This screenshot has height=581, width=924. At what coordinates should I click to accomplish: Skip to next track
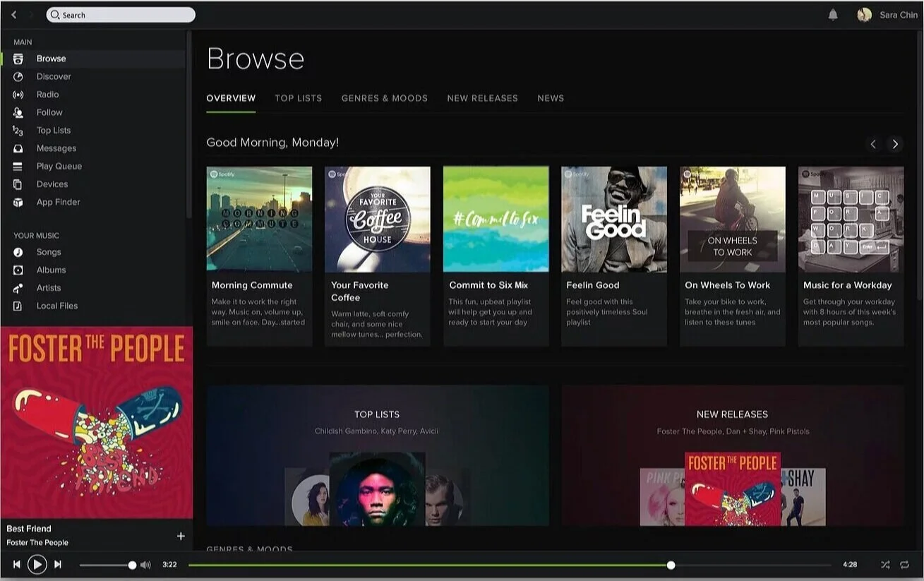pyautogui.click(x=58, y=565)
